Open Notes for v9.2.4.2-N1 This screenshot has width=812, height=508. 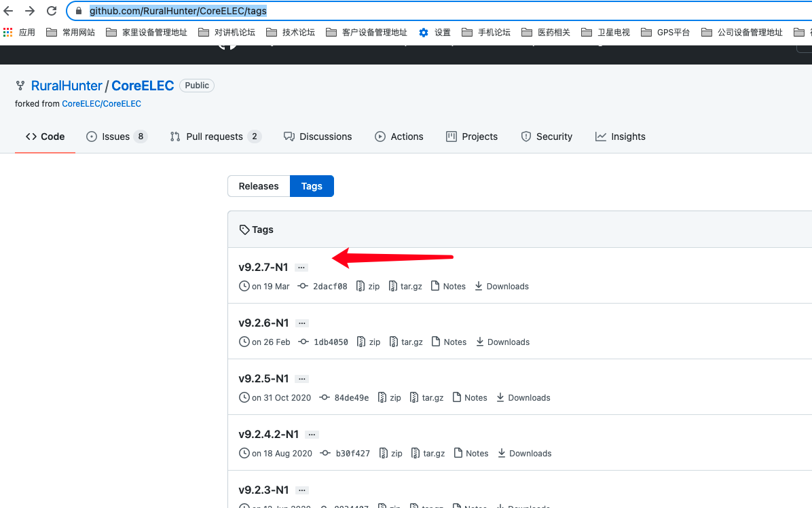(471, 454)
